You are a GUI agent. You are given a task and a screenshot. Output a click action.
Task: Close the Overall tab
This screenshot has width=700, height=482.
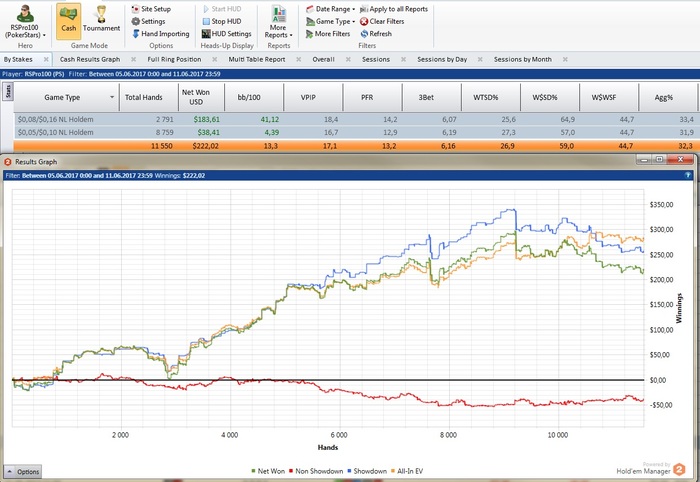pos(348,59)
